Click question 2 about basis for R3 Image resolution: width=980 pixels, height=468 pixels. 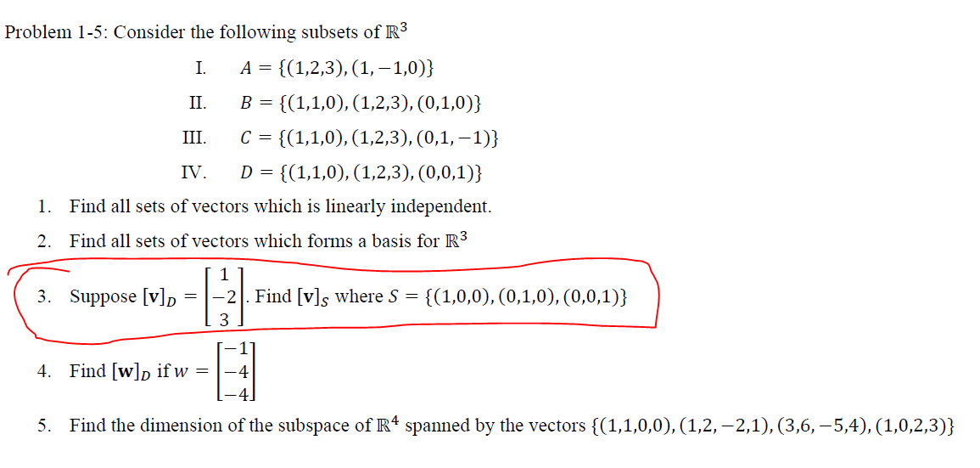pos(253,241)
